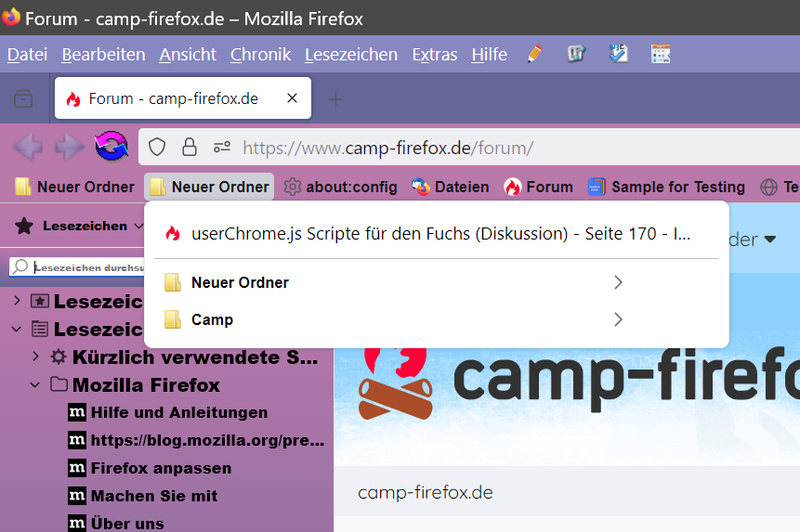Open the page dropdown arrow next to 'der'
This screenshot has height=532, width=800.
(x=770, y=239)
